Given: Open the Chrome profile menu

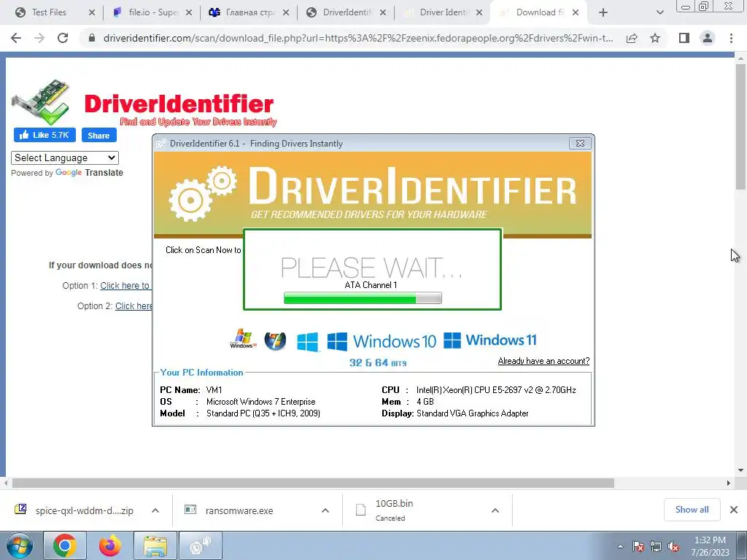Looking at the screenshot, I should click(708, 38).
